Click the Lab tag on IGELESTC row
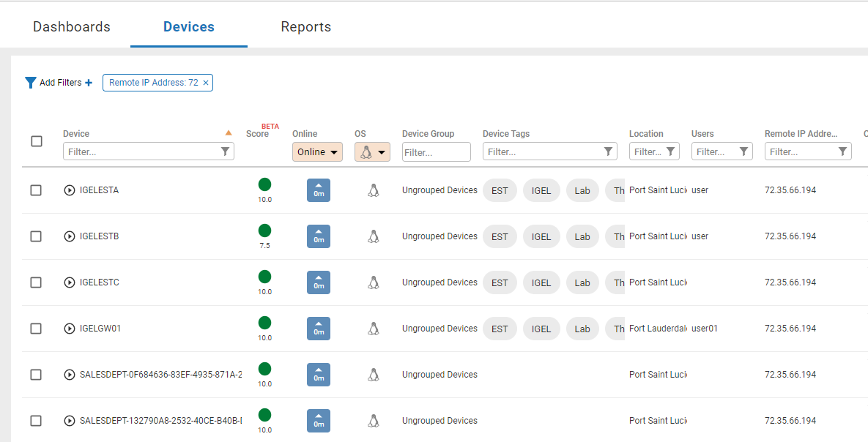 pos(582,282)
